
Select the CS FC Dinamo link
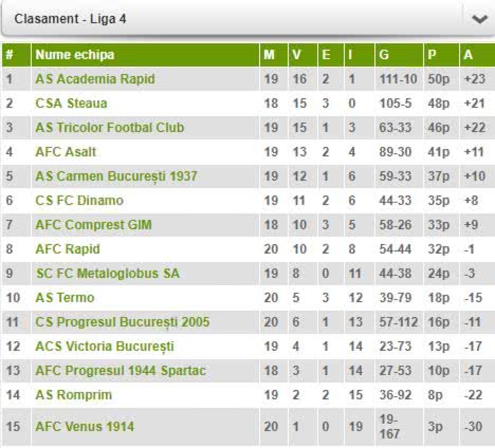coord(80,201)
